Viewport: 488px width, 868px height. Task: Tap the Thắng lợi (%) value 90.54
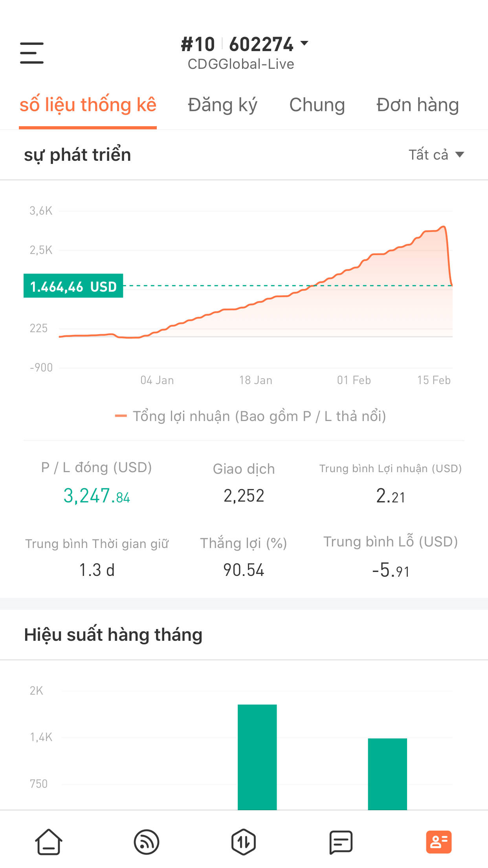[244, 570]
